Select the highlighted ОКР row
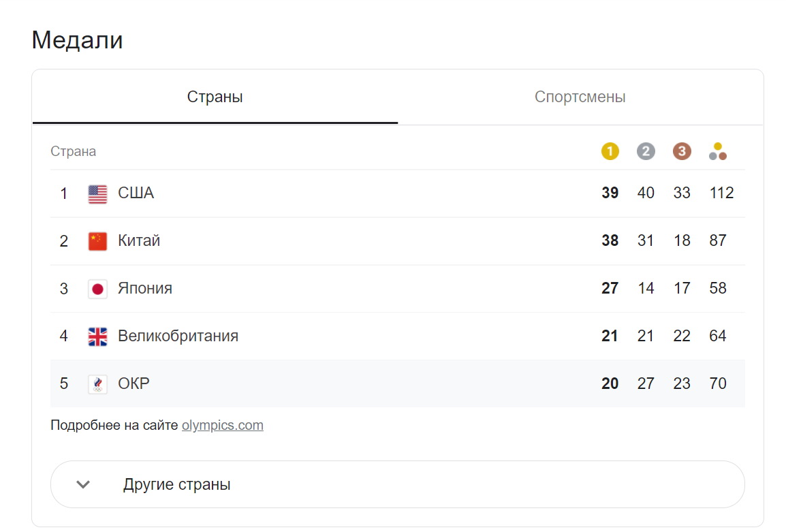This screenshot has width=786, height=532. pos(398,384)
